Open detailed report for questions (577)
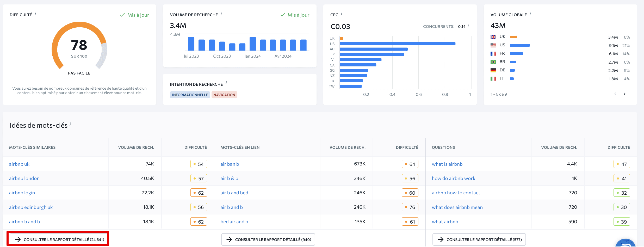Image resolution: width=644 pixels, height=247 pixels. [479, 239]
